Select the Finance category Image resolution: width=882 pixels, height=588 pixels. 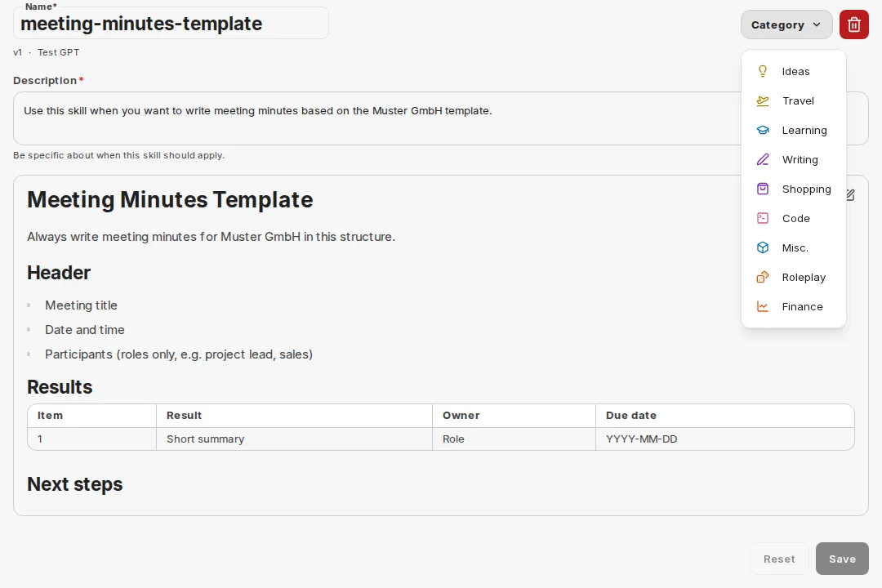[x=794, y=307]
